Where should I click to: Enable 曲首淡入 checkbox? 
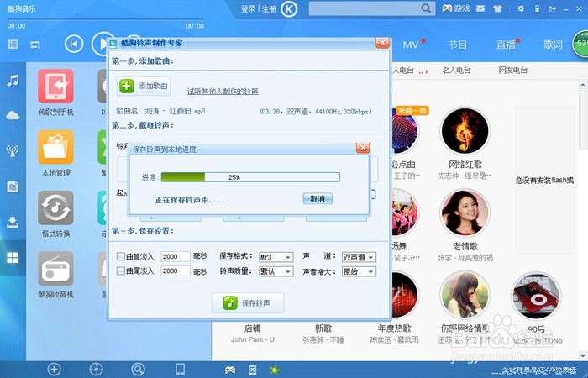121,256
